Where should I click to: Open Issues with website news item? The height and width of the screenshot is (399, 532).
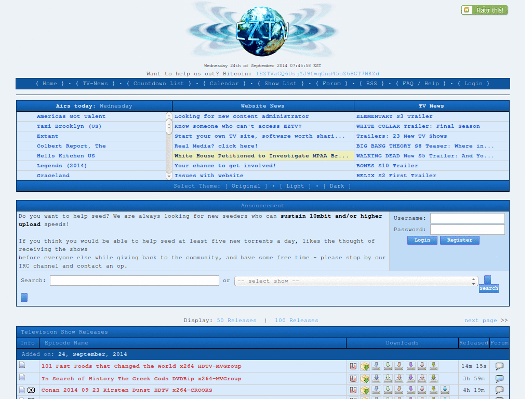tap(209, 176)
